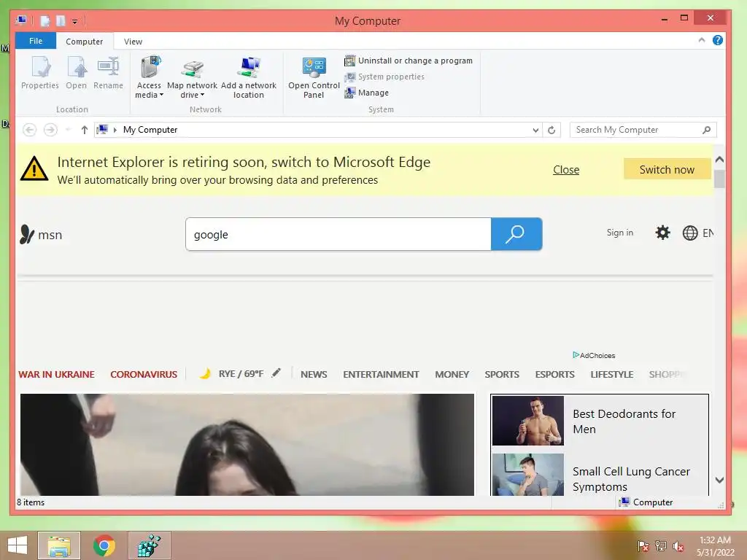Click the My Computer address bar text
The width and height of the screenshot is (747, 560).
150,130
